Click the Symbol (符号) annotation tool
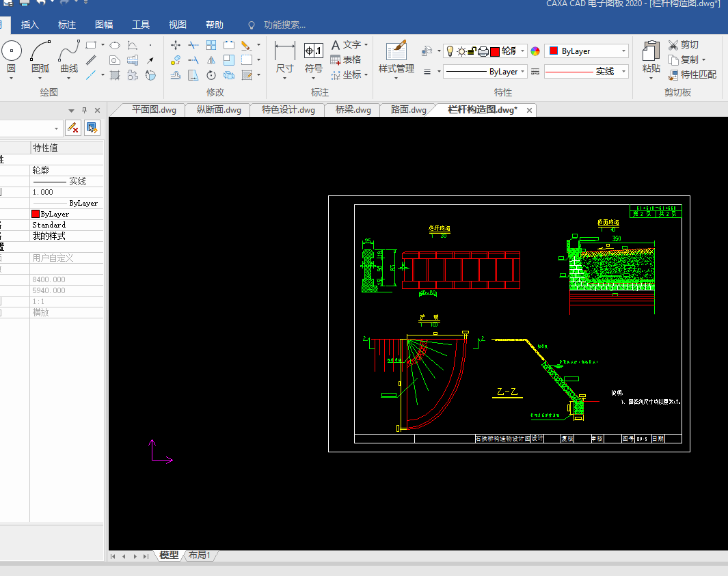This screenshot has height=576, width=728. pyautogui.click(x=314, y=52)
